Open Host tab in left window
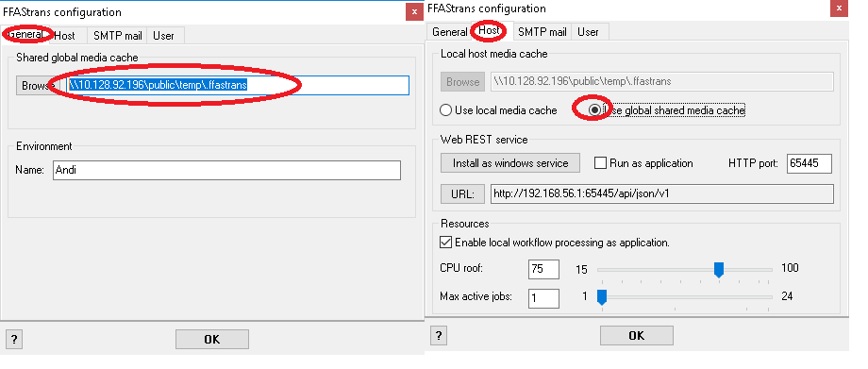Screen dimensions: 868x369 [65, 36]
